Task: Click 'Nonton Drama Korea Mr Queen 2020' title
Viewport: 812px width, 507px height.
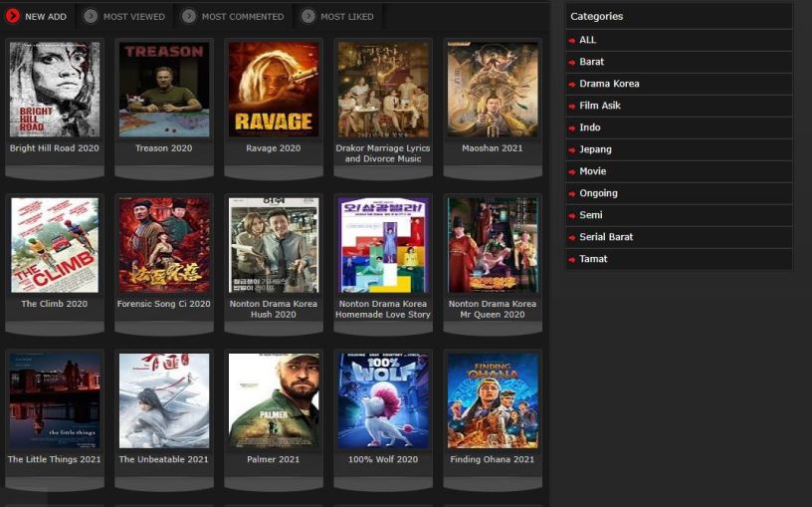Action: [x=493, y=309]
